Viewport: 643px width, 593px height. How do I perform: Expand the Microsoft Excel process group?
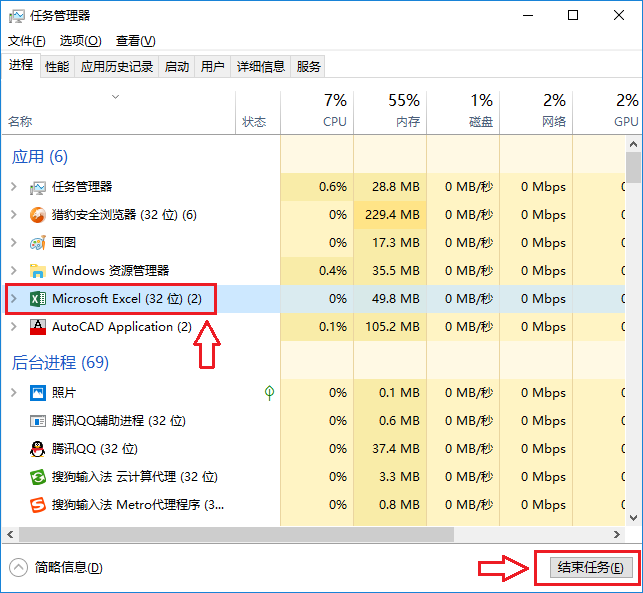pyautogui.click(x=14, y=299)
